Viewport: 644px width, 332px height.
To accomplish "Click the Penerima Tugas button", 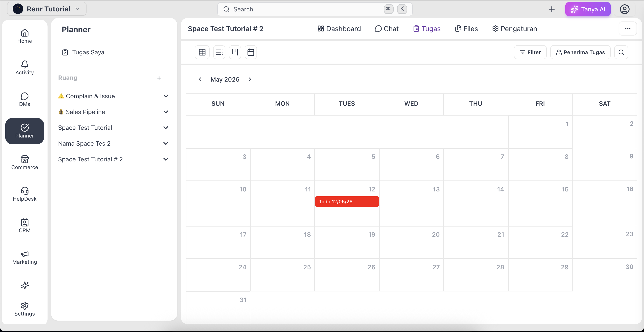I will click(x=580, y=52).
